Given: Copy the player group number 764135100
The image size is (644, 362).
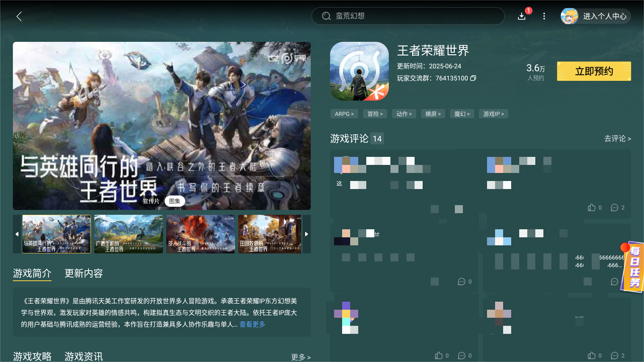Looking at the screenshot, I should coord(473,78).
